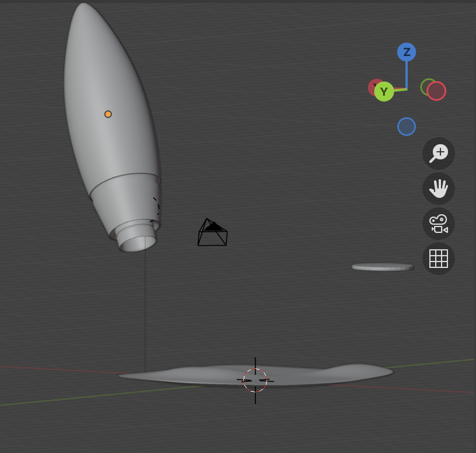Viewport: 476px width, 453px height.
Task: Click the orange origin dot on rocket
Action: (x=108, y=114)
